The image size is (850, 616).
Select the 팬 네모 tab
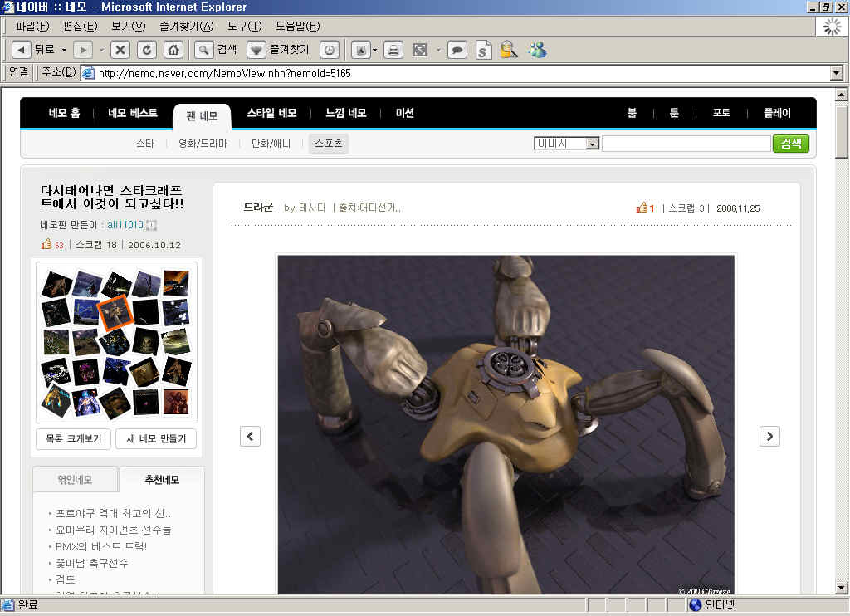(202, 116)
